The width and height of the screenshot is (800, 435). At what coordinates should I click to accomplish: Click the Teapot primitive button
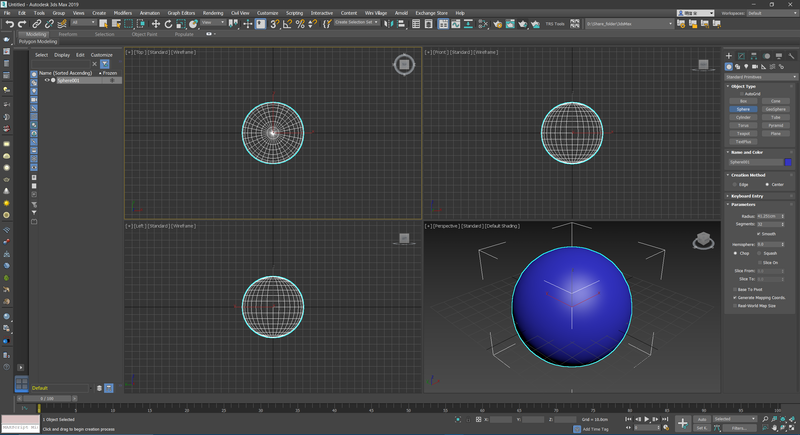coord(743,132)
